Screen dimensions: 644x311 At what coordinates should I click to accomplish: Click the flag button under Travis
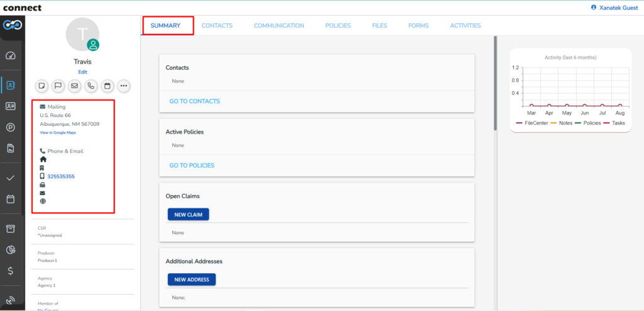click(x=58, y=86)
